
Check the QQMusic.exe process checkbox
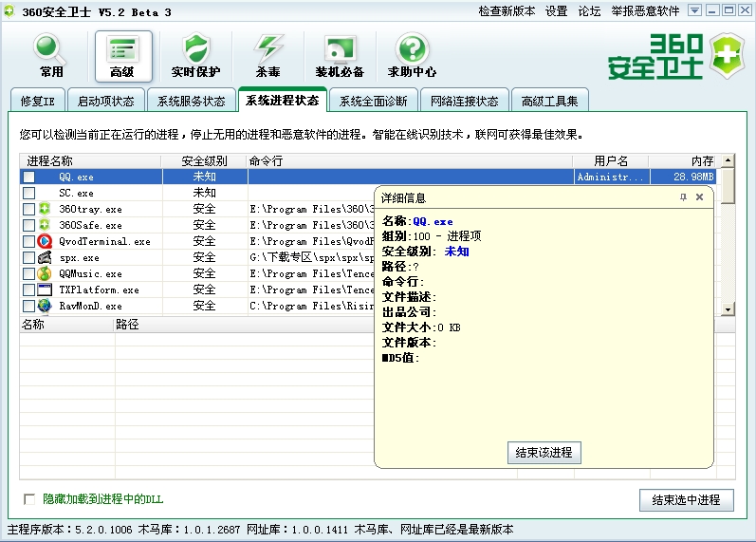28,273
